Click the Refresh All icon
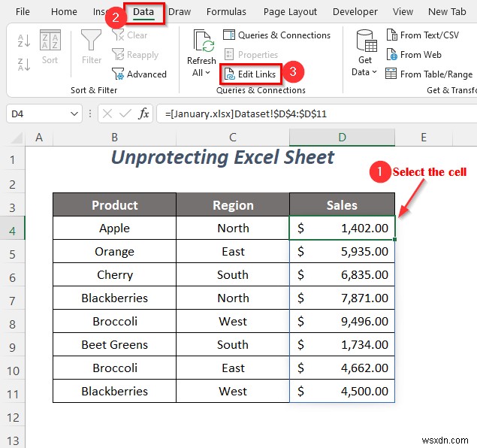The height and width of the screenshot is (448, 477). click(x=204, y=41)
